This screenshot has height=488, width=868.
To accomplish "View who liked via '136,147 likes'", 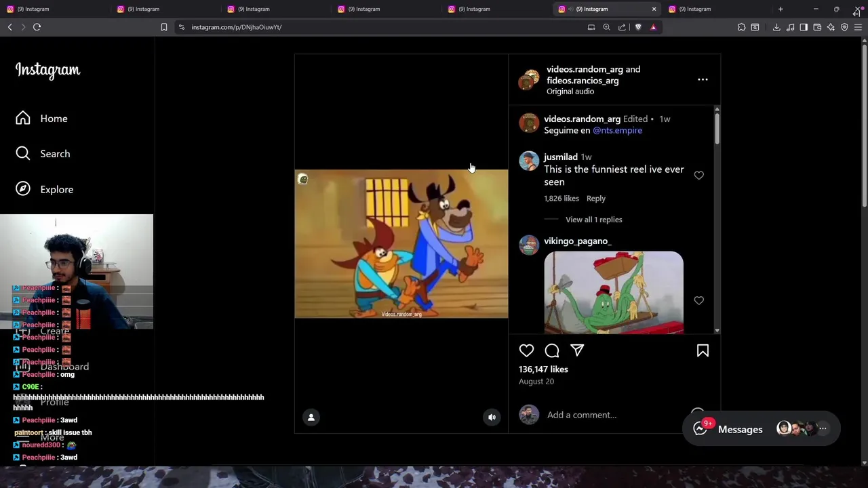I will coord(543,369).
